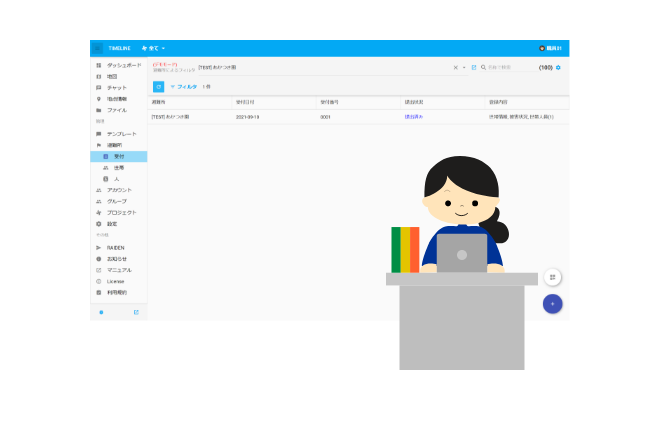Open the 人 sidebar entry
This screenshot has width=660, height=428.
pos(119,179)
